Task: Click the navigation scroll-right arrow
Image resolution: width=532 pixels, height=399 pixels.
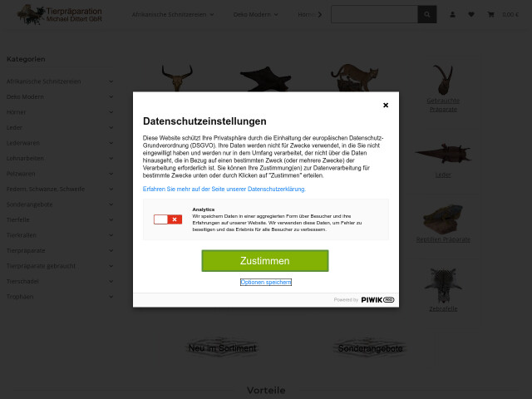Action: (x=319, y=15)
